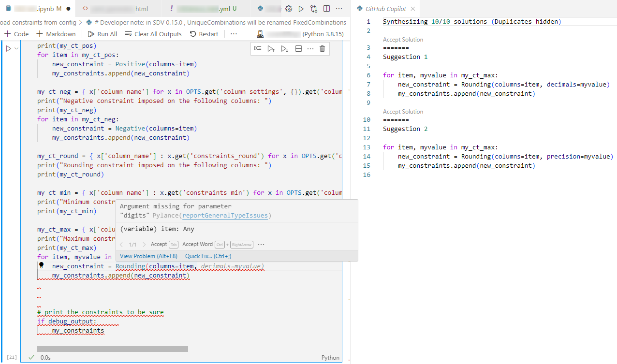617x364 pixels.
Task: Close the GitHub Copilot tab
Action: point(413,9)
